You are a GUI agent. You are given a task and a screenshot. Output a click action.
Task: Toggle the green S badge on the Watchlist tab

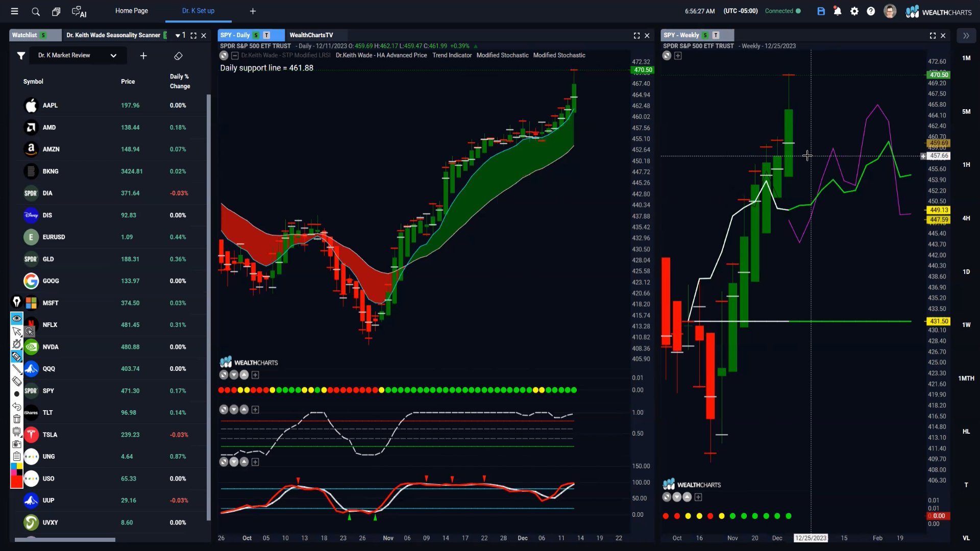pos(43,35)
